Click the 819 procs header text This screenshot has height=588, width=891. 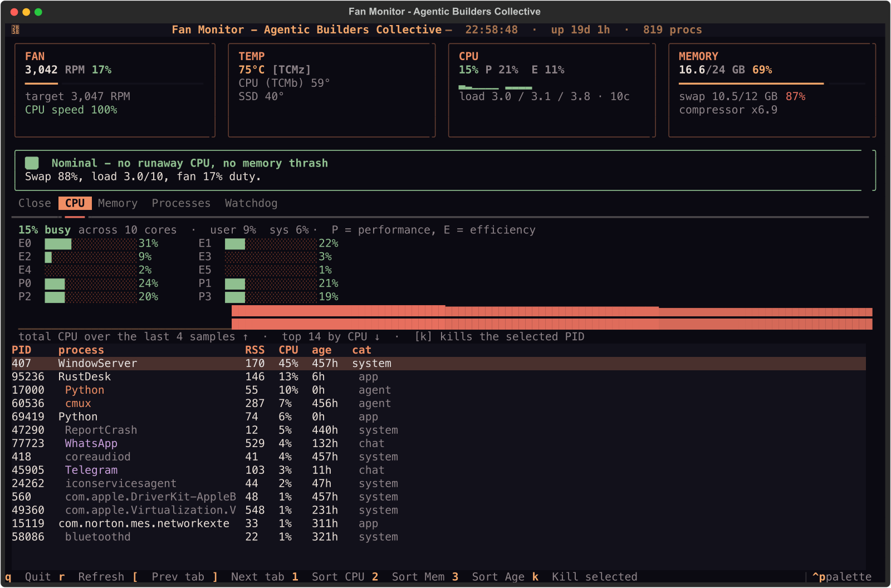(x=672, y=30)
